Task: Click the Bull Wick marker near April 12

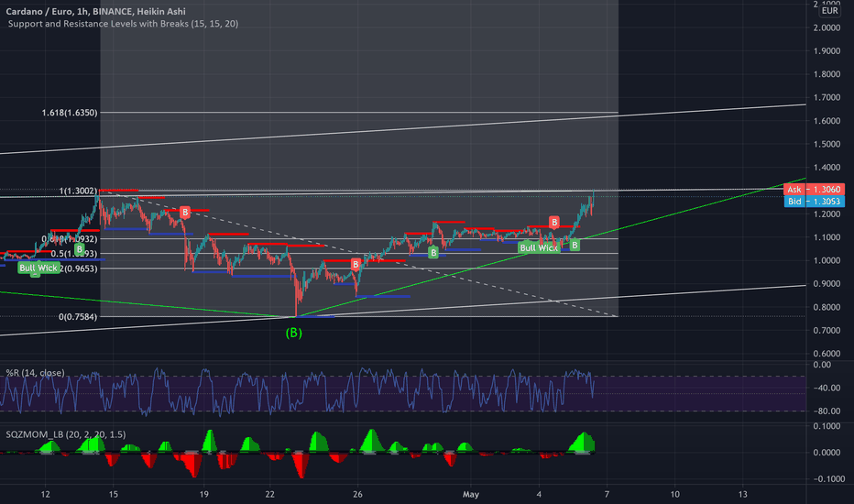Action: click(38, 268)
